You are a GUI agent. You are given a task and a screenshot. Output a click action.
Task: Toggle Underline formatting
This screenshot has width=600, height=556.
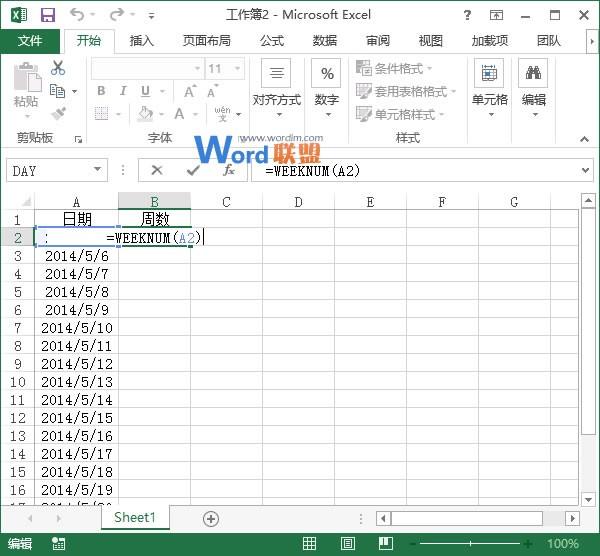click(145, 91)
